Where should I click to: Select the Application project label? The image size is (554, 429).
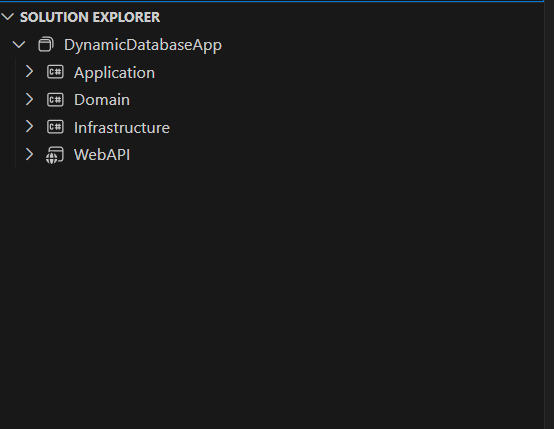[114, 73]
